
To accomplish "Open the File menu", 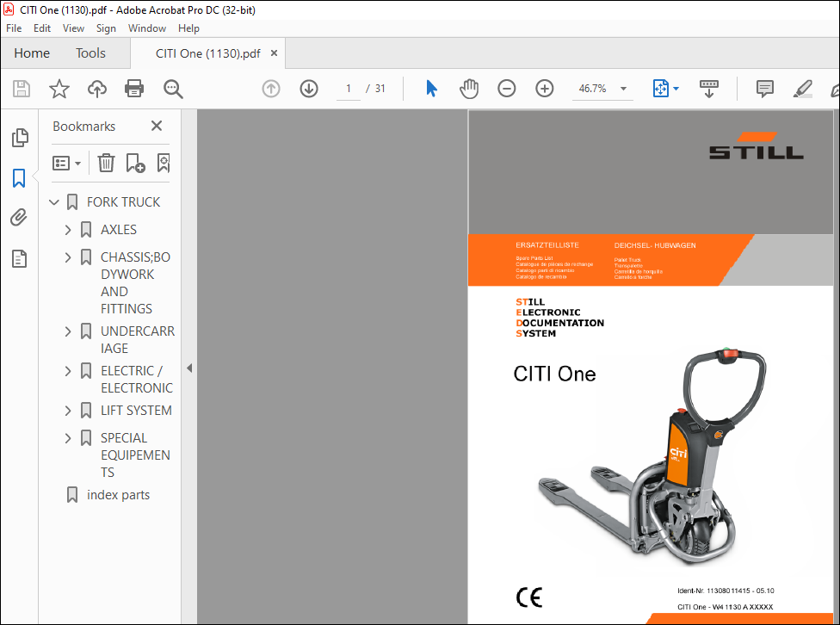I will click(14, 28).
